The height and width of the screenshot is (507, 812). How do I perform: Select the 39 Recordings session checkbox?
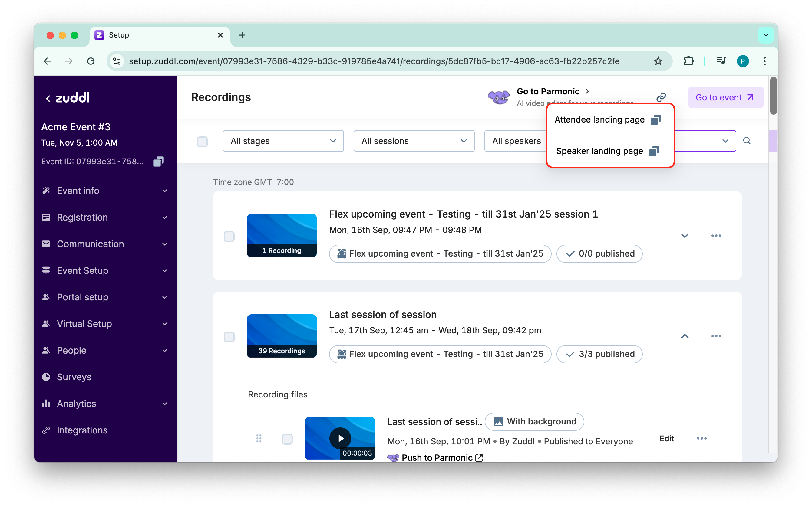pyautogui.click(x=229, y=337)
